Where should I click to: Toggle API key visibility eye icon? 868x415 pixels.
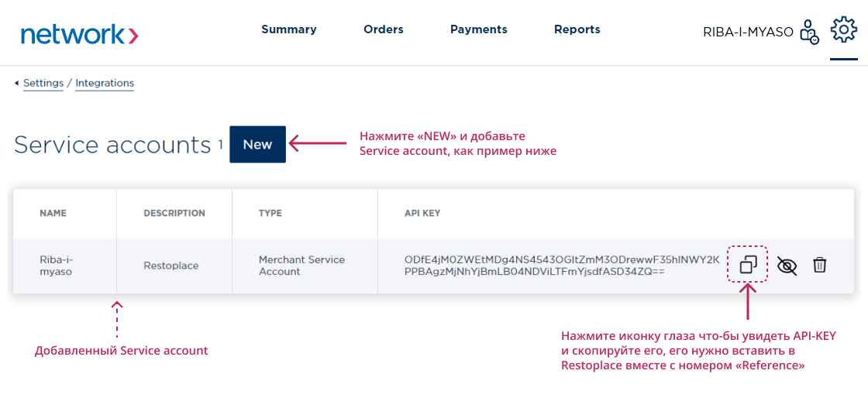[x=787, y=266]
